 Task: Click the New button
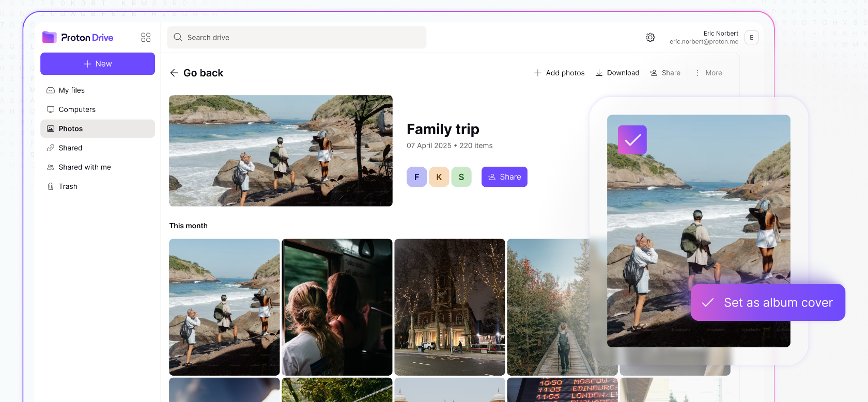(98, 63)
